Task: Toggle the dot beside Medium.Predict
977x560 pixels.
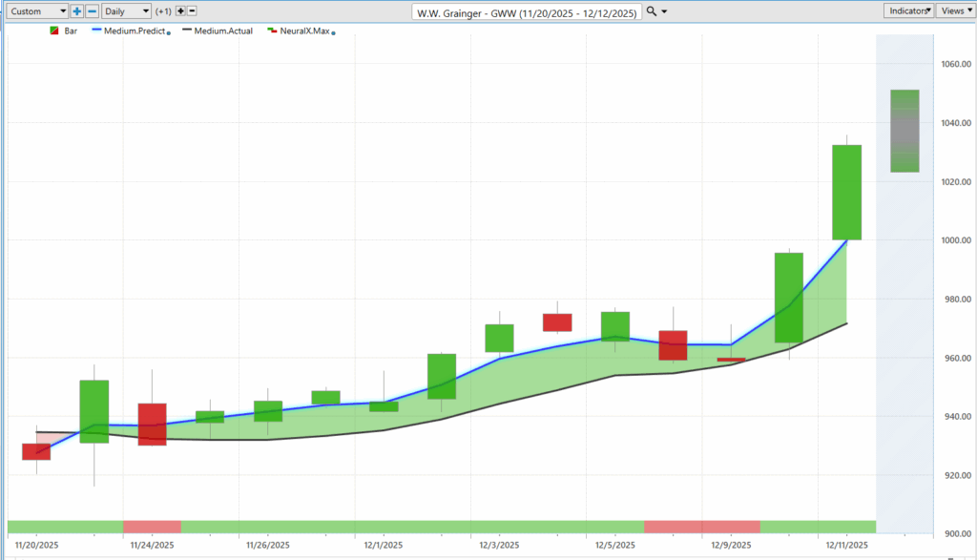Action: (x=169, y=33)
